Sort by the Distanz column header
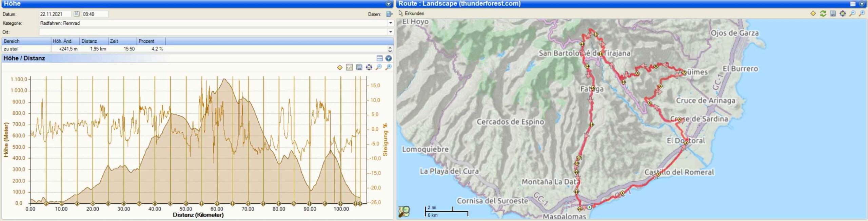This screenshot has width=868, height=221. click(89, 41)
